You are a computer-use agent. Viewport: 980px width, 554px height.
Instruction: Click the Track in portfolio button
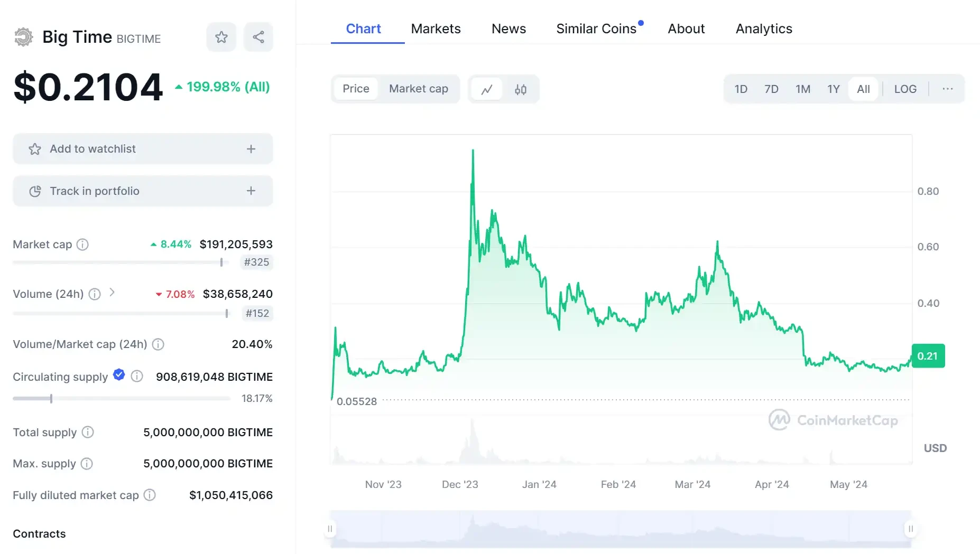point(142,191)
